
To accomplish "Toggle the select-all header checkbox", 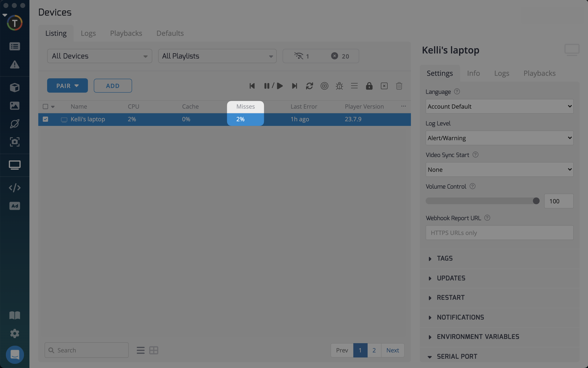I will pos(45,107).
